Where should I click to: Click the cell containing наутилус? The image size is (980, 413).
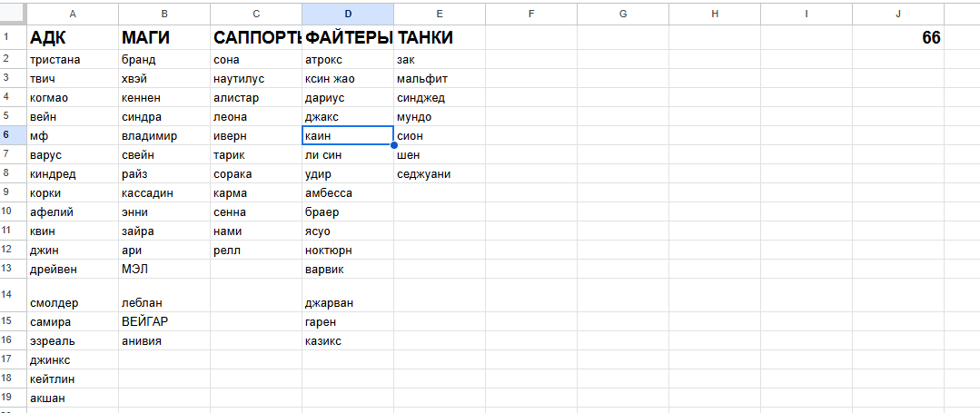tap(256, 79)
